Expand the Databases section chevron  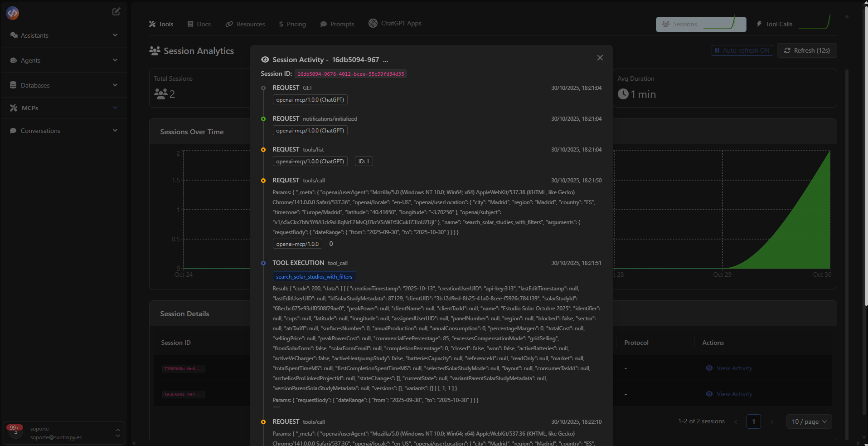pyautogui.click(x=115, y=85)
